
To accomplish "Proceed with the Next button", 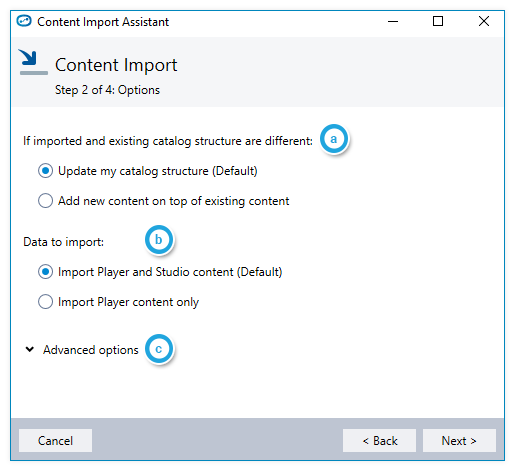I will pyautogui.click(x=459, y=441).
